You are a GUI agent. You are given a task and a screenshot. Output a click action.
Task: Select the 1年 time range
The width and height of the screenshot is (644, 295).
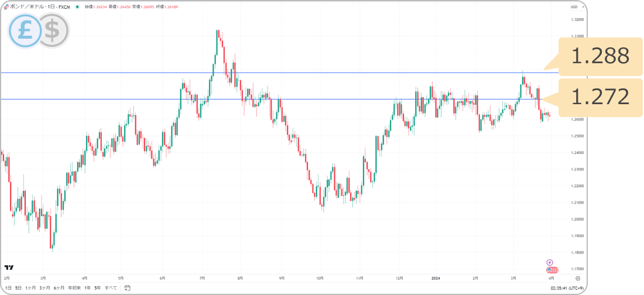pyautogui.click(x=87, y=287)
